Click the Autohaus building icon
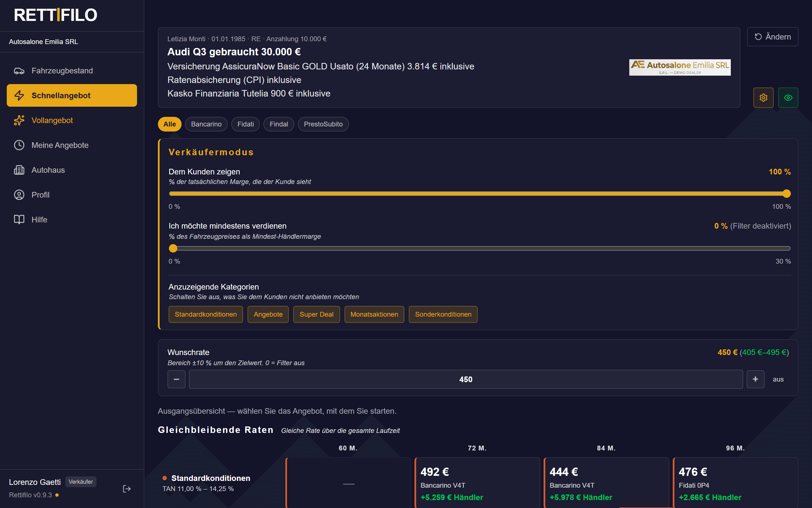812x508 pixels. 19,170
